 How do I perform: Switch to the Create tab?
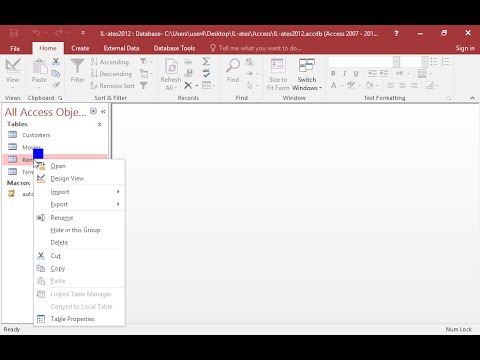80,48
